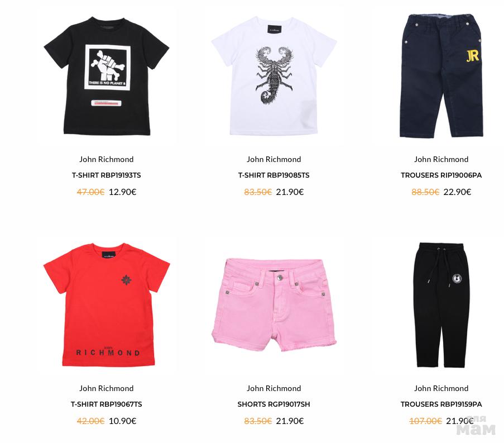The image size is (504, 443).
Task: Click TROUSERS RIP19006PA product title
Action: [x=441, y=175]
